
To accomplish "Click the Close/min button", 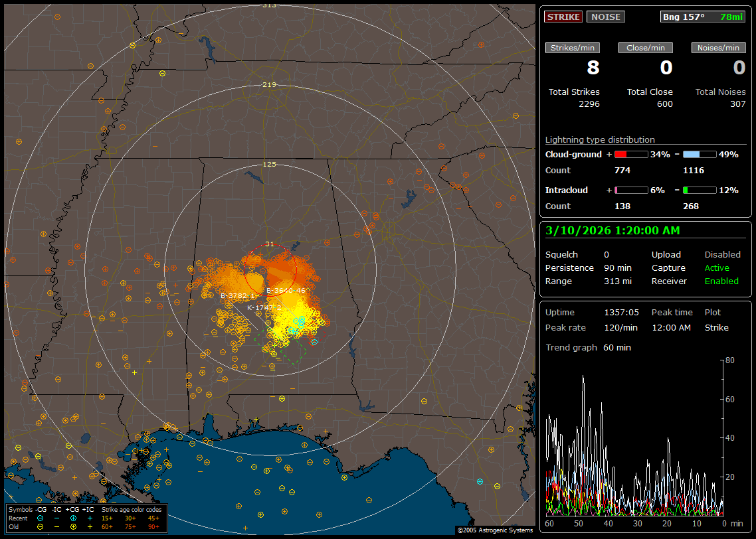I will pyautogui.click(x=646, y=48).
